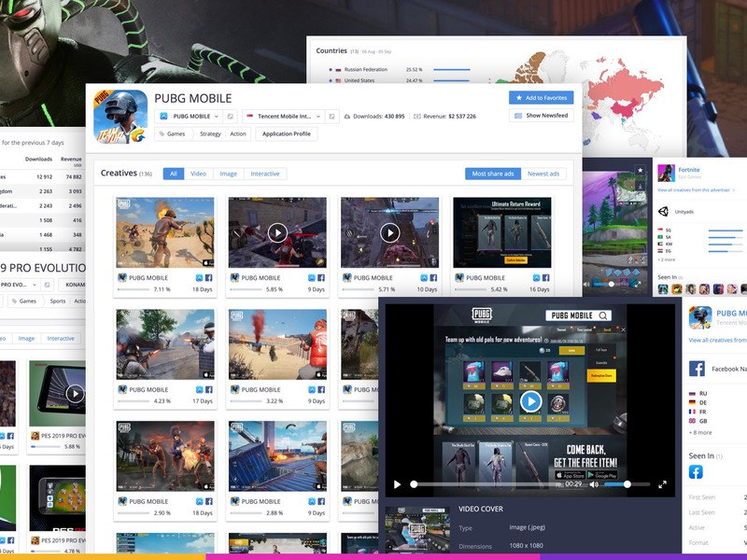Image resolution: width=747 pixels, height=560 pixels.
Task: Select the All creatives tab
Action: pos(174,174)
